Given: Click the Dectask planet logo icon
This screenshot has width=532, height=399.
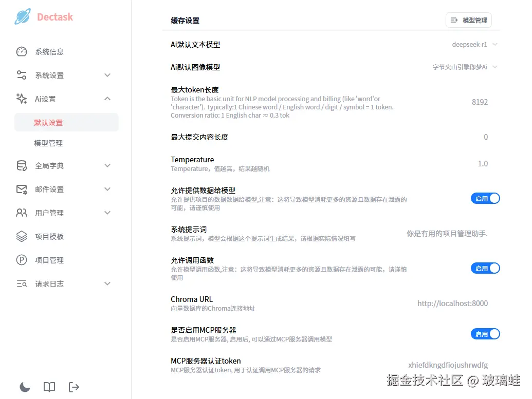Looking at the screenshot, I should click(x=23, y=16).
